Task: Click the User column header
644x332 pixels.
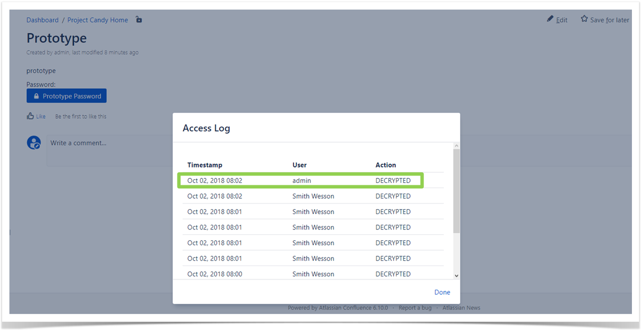Action: point(300,165)
